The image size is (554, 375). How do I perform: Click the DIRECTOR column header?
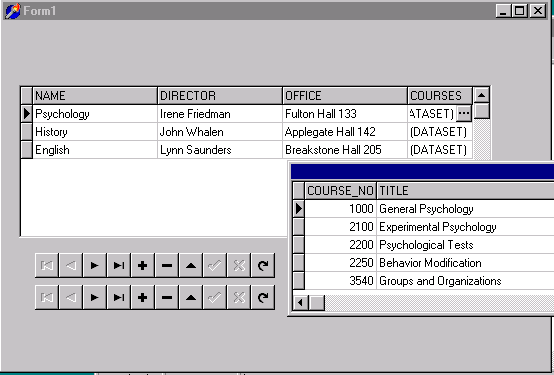(220, 96)
